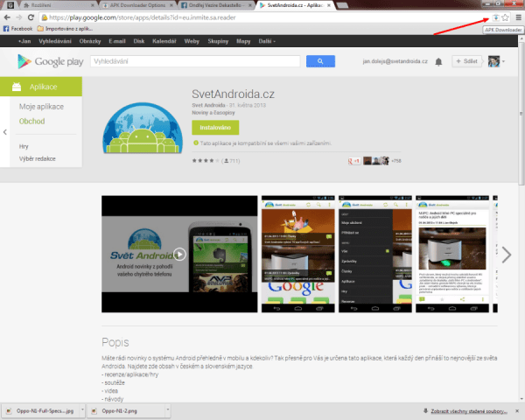This screenshot has height=420, width=525.
Task: Open Mapy in the Google bar
Action: pyautogui.click(x=243, y=41)
